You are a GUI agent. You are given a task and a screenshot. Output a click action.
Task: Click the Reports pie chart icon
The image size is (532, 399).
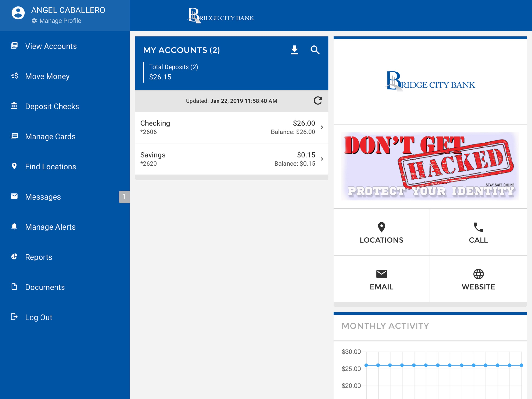(x=14, y=257)
